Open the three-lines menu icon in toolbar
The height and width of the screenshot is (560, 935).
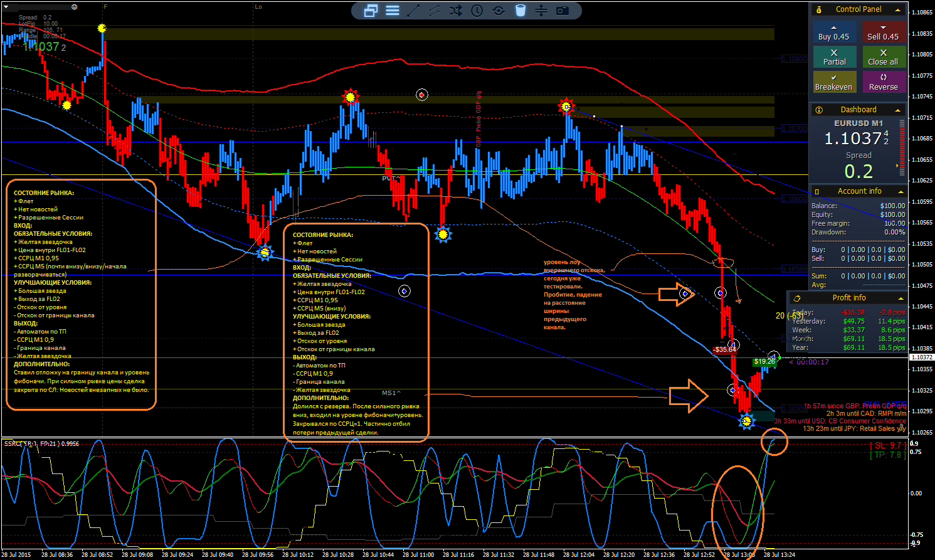pyautogui.click(x=393, y=11)
